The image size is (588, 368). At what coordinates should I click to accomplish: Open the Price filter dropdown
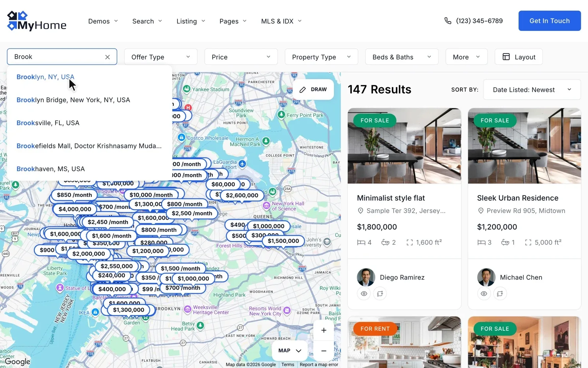click(241, 57)
